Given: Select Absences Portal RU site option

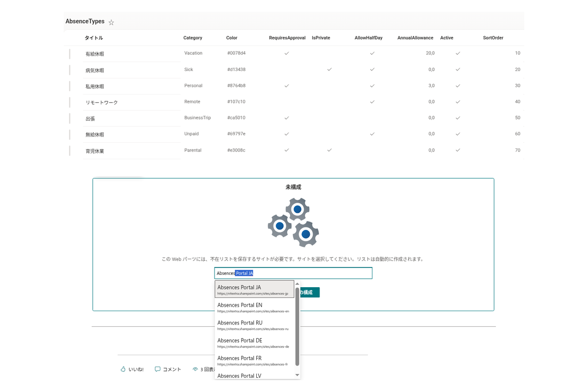Looking at the screenshot, I should pos(254,324).
